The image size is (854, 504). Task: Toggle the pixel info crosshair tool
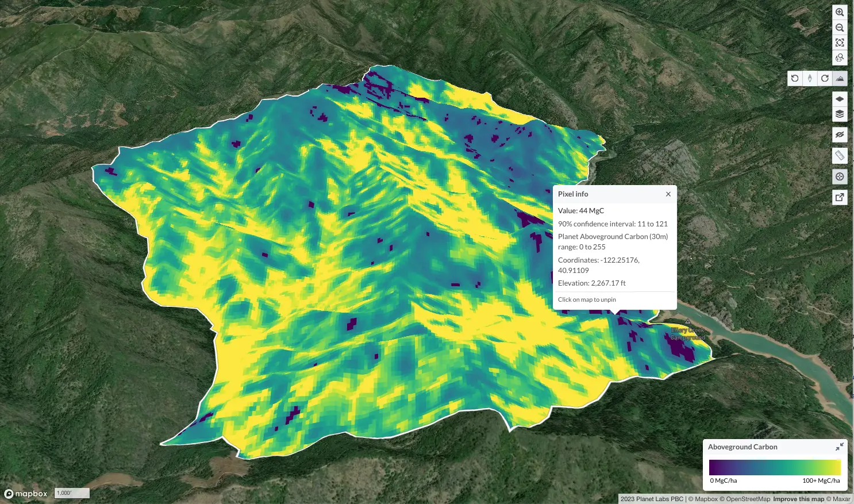(840, 176)
